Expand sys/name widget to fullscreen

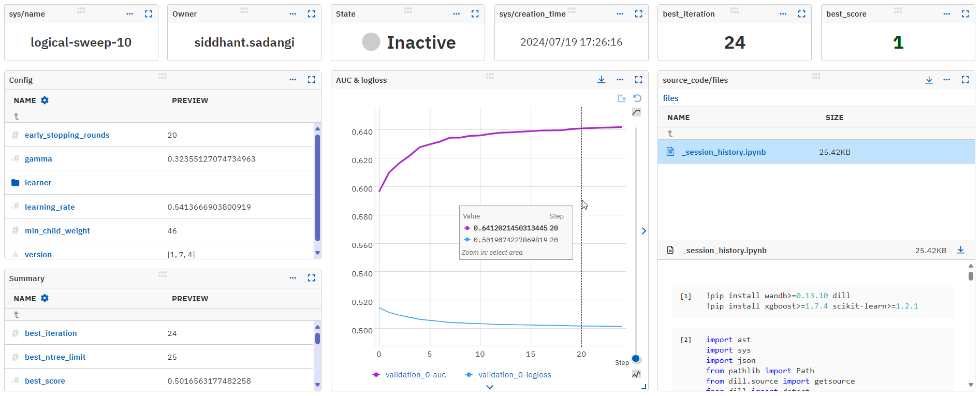[x=149, y=14]
